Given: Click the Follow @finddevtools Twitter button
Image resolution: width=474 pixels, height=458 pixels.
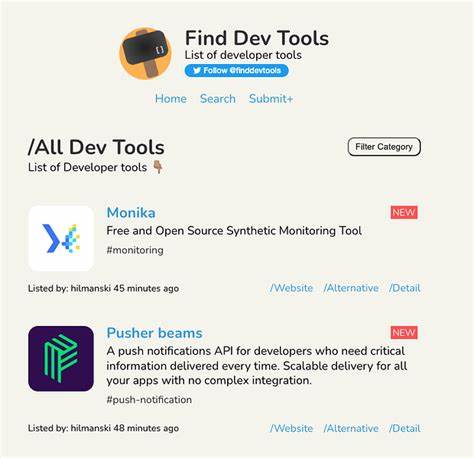Looking at the screenshot, I should (236, 71).
